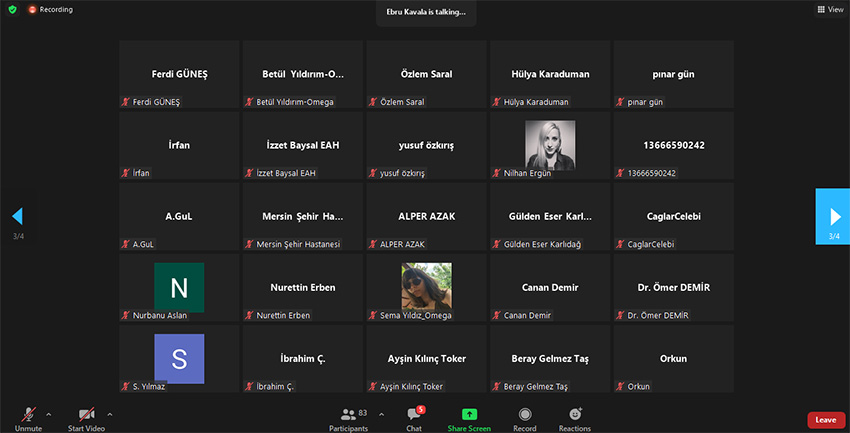Toggle Start Video camera button
Viewport: 850px width, 433px height.
pyautogui.click(x=86, y=418)
